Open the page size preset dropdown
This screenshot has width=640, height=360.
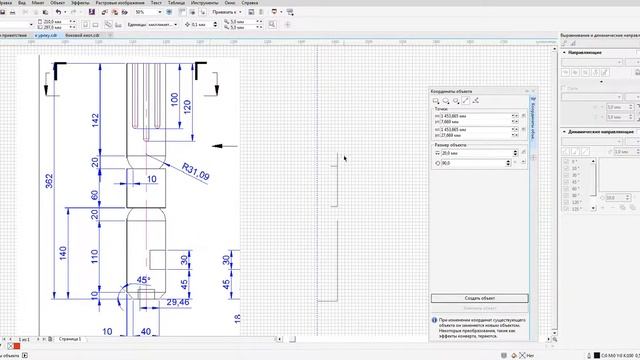click(x=31, y=24)
